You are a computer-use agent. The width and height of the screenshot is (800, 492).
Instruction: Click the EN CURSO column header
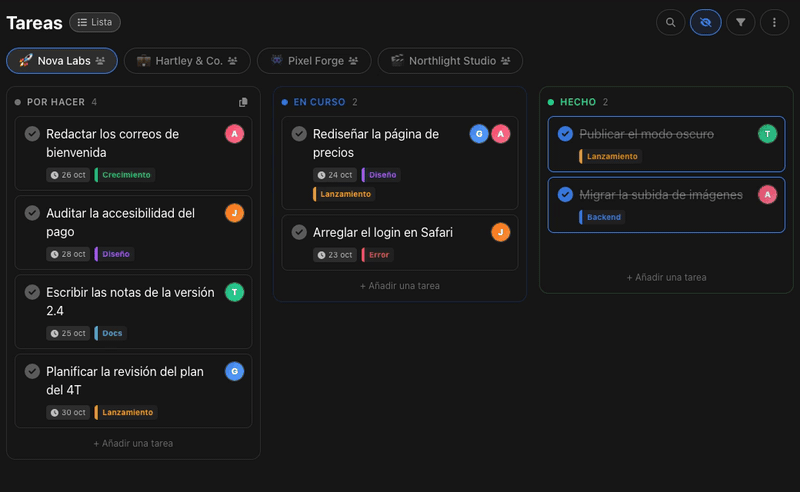click(x=319, y=102)
